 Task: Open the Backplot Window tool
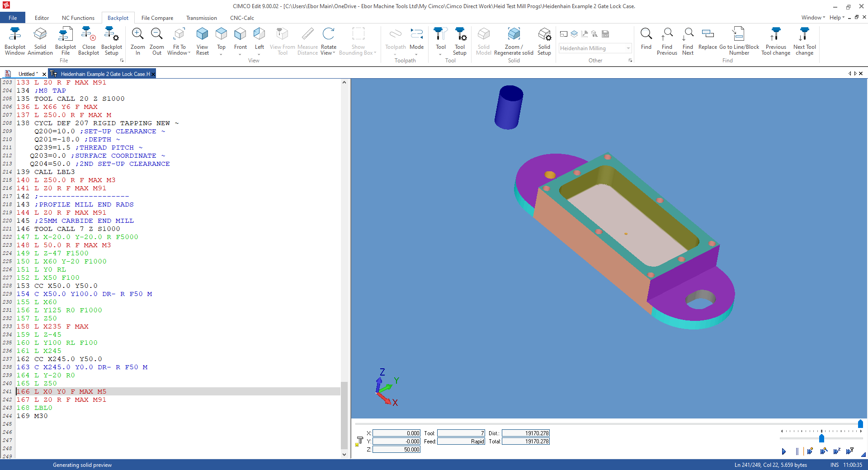(x=15, y=41)
